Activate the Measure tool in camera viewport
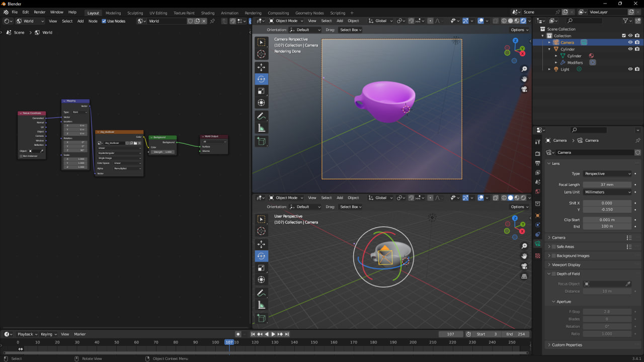This screenshot has width=644, height=362. click(x=261, y=128)
